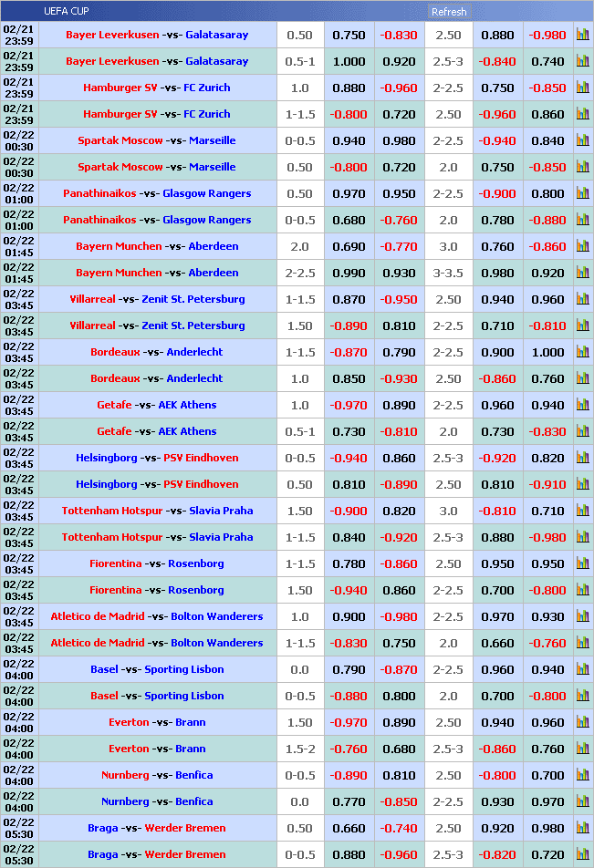Click the Refresh button in the header
This screenshot has width=594, height=868.
448,12
